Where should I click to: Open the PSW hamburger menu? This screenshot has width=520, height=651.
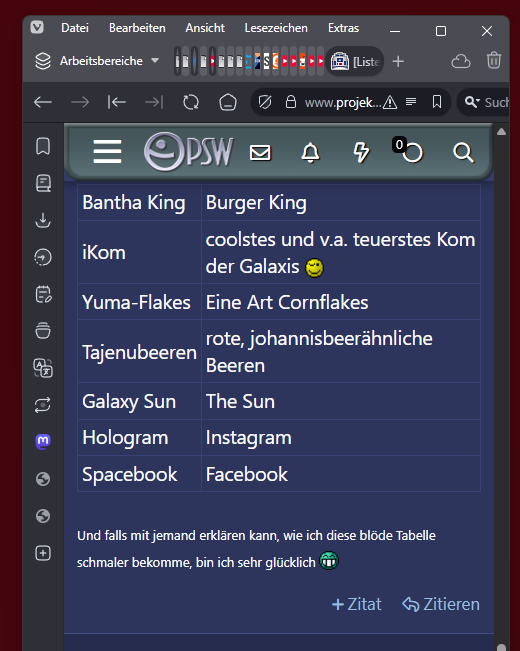tap(108, 152)
